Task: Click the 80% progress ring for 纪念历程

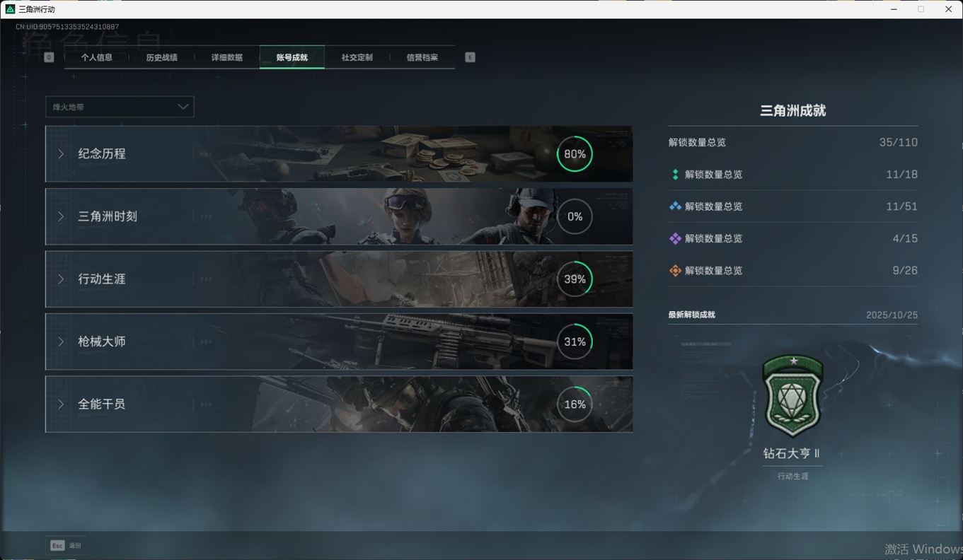Action: pyautogui.click(x=575, y=154)
